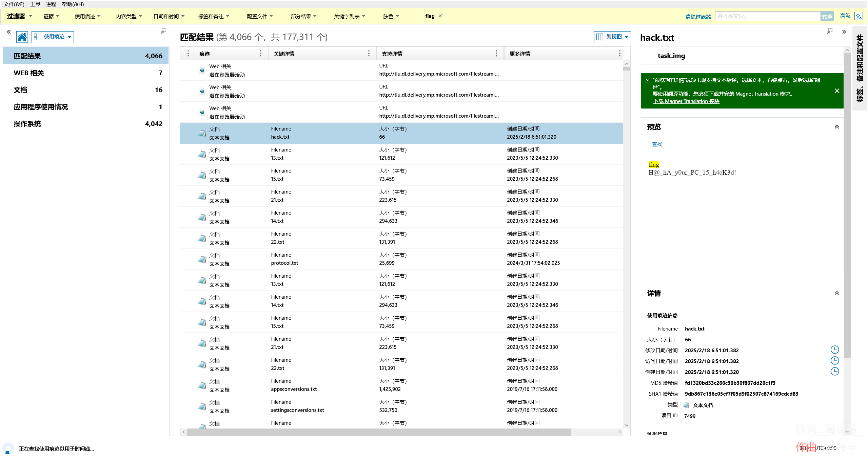Click 下载 Magnet Translation 模块 link
The image size is (868, 458).
[x=686, y=101]
